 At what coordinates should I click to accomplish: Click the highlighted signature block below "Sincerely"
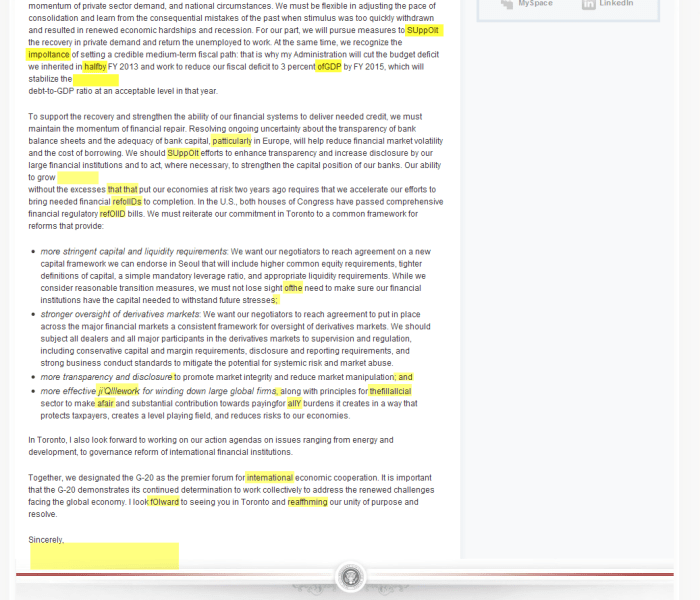(x=104, y=556)
